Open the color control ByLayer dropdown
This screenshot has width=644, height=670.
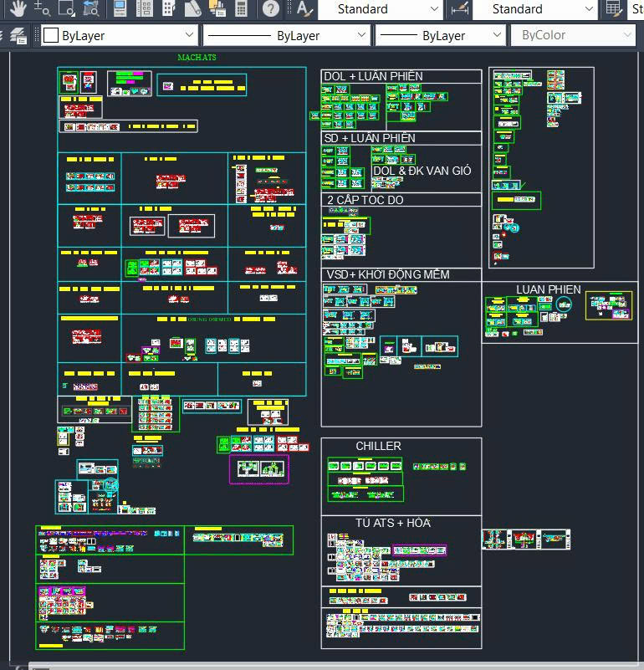[120, 35]
